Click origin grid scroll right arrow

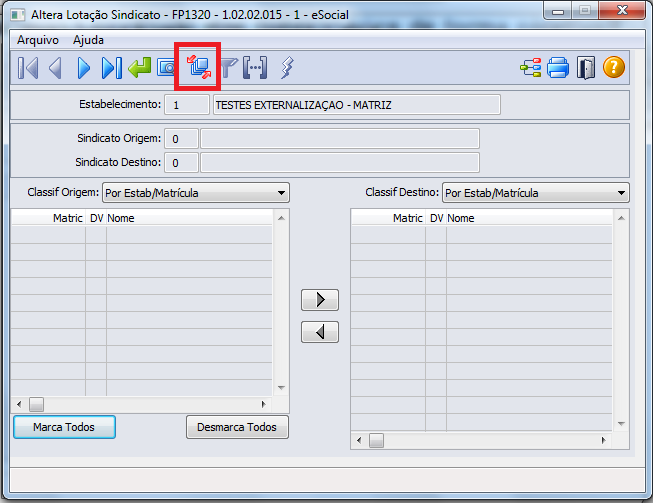point(264,404)
